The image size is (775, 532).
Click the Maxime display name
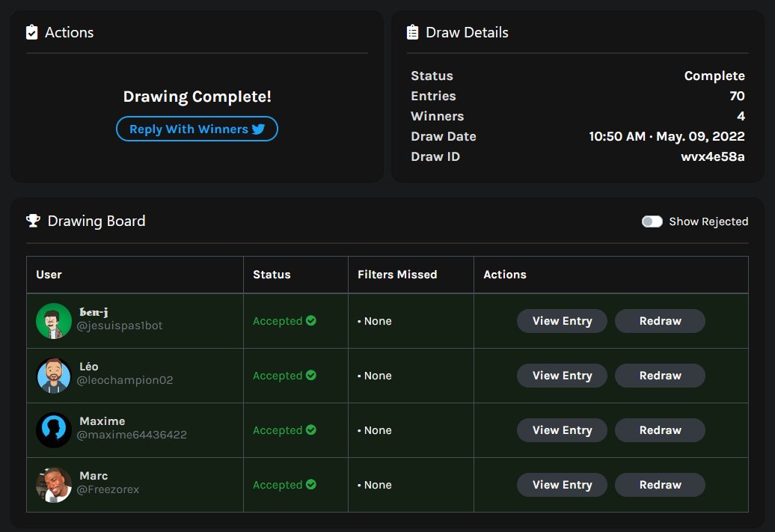(x=102, y=421)
